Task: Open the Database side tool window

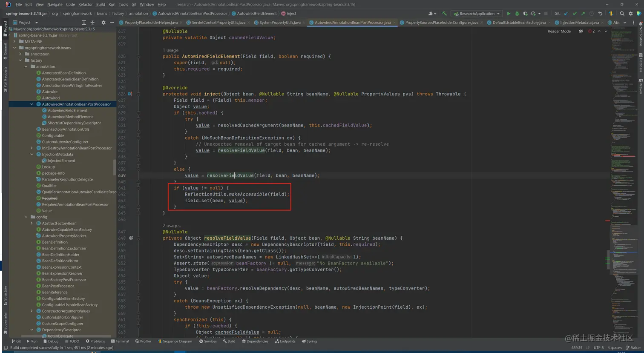Action: coord(641,63)
